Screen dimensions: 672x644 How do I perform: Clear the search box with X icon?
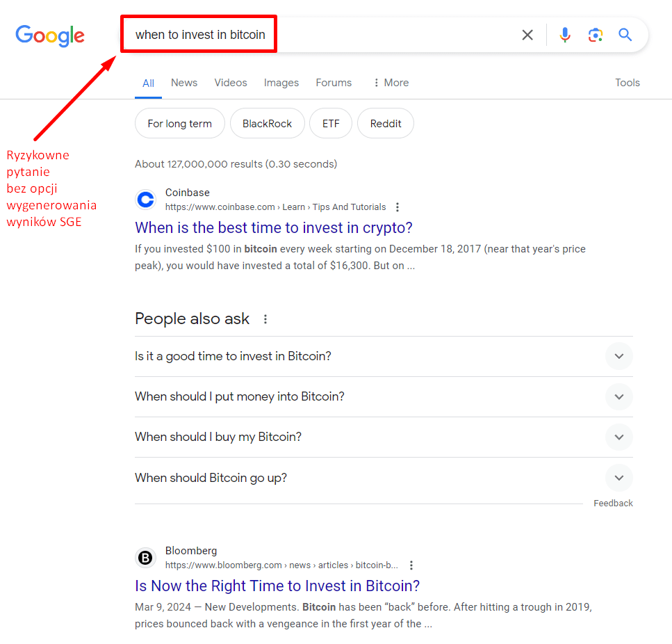click(527, 35)
